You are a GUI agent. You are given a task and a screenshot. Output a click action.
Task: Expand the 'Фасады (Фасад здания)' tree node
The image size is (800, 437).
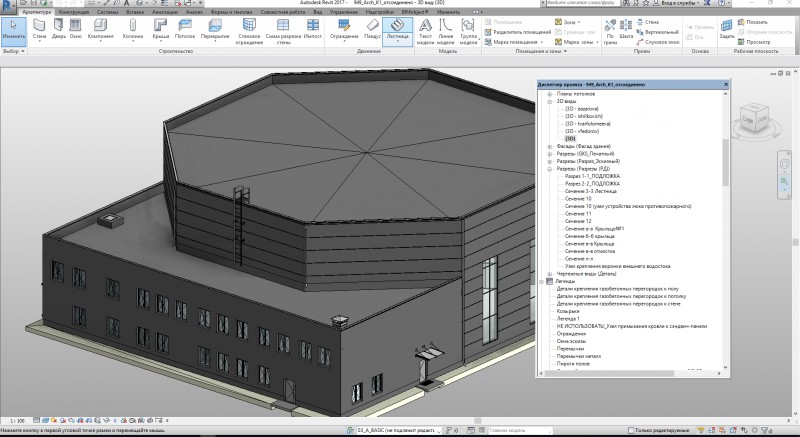[x=549, y=146]
